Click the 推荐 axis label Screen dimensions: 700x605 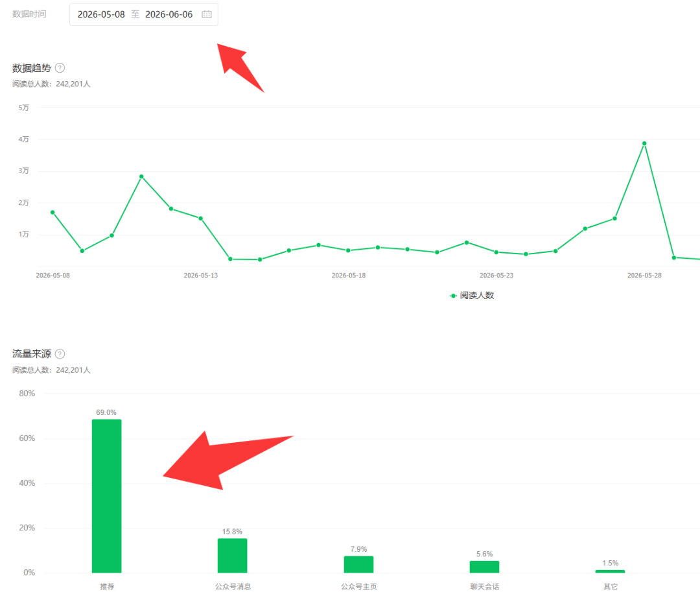pyautogui.click(x=107, y=587)
